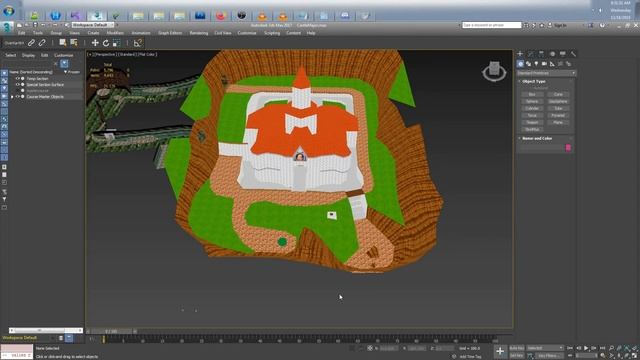Expand the Course Master Objects tree item
This screenshot has width=640, height=360.
click(x=12, y=97)
